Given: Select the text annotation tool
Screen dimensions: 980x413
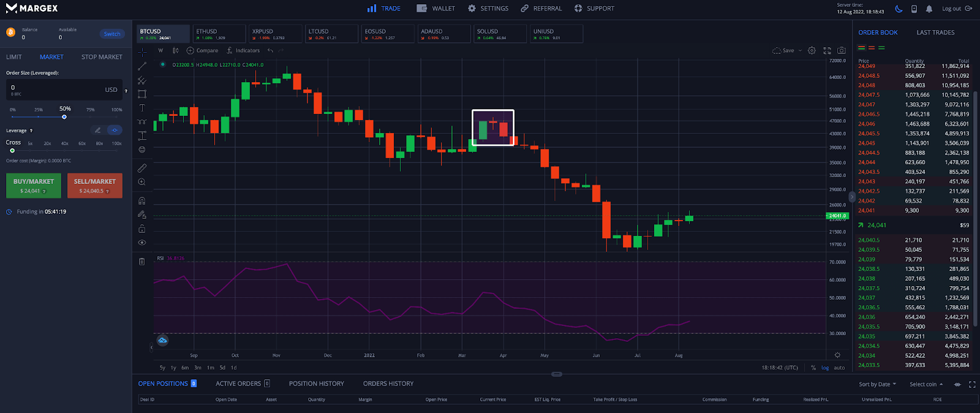Looking at the screenshot, I should click(142, 108).
